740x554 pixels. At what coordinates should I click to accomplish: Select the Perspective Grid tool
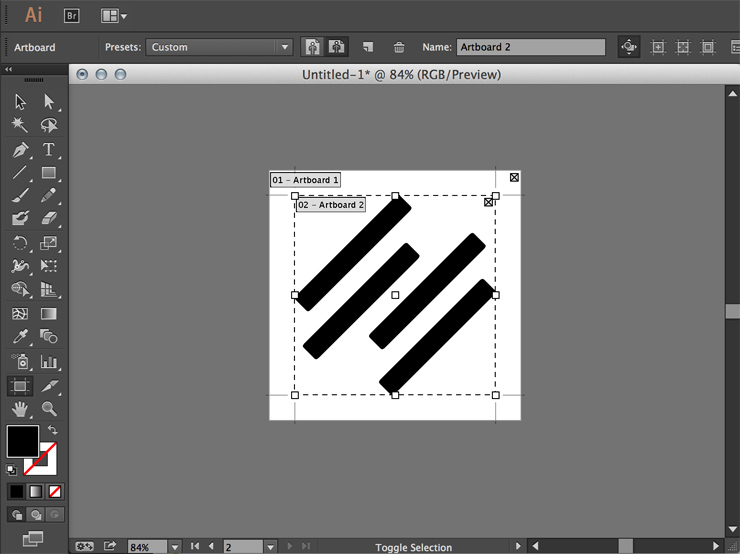pyautogui.click(x=49, y=288)
